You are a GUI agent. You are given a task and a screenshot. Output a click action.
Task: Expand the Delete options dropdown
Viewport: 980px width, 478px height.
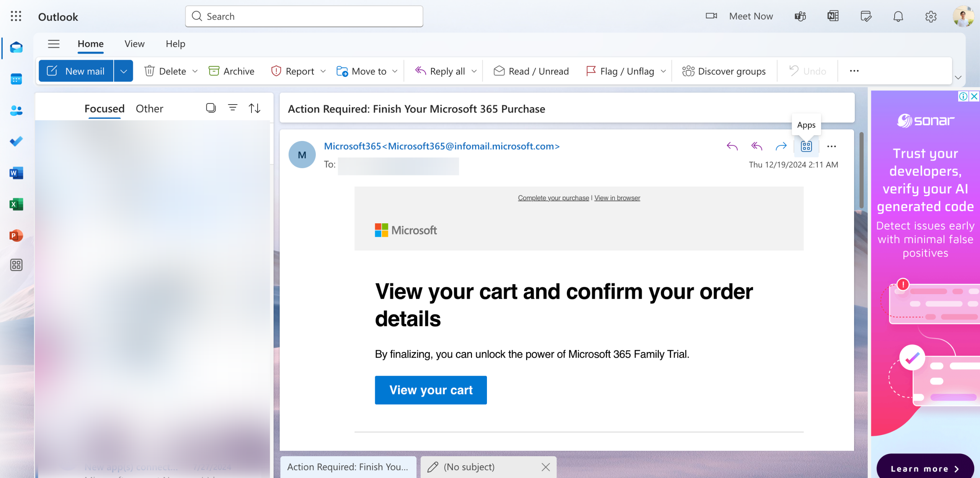[195, 71]
